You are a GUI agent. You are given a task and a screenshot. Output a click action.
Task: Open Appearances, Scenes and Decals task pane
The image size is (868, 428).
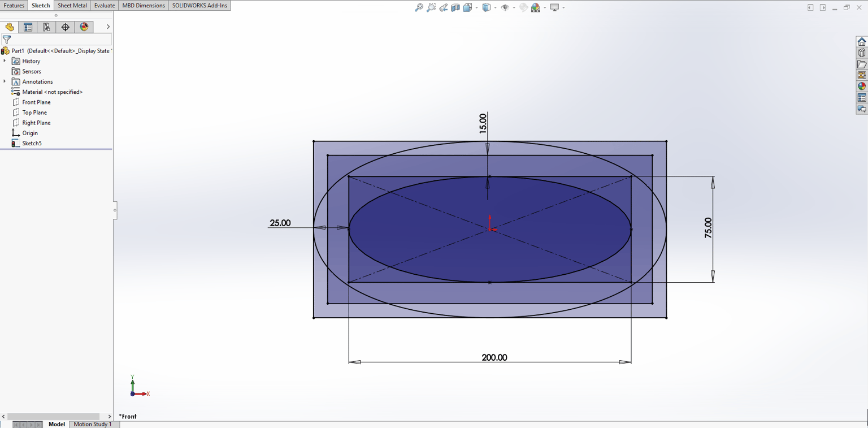(862, 87)
